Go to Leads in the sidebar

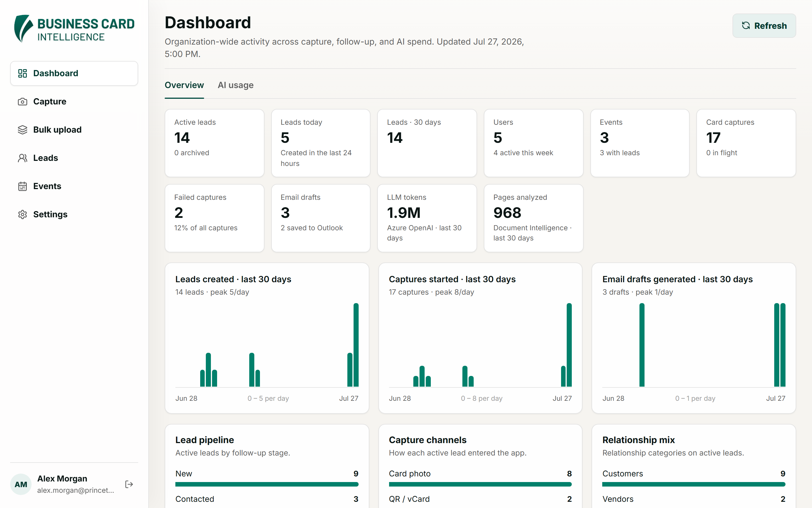click(x=74, y=158)
